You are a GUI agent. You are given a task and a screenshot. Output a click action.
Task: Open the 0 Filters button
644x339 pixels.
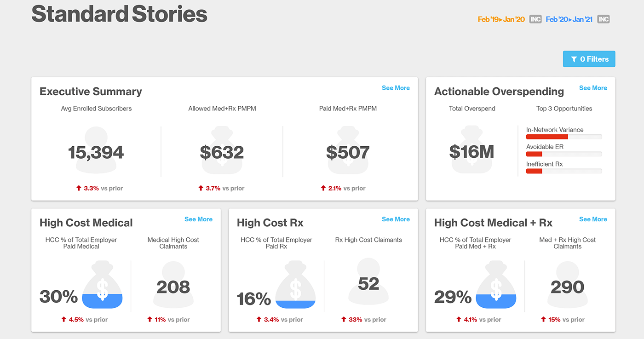click(589, 59)
